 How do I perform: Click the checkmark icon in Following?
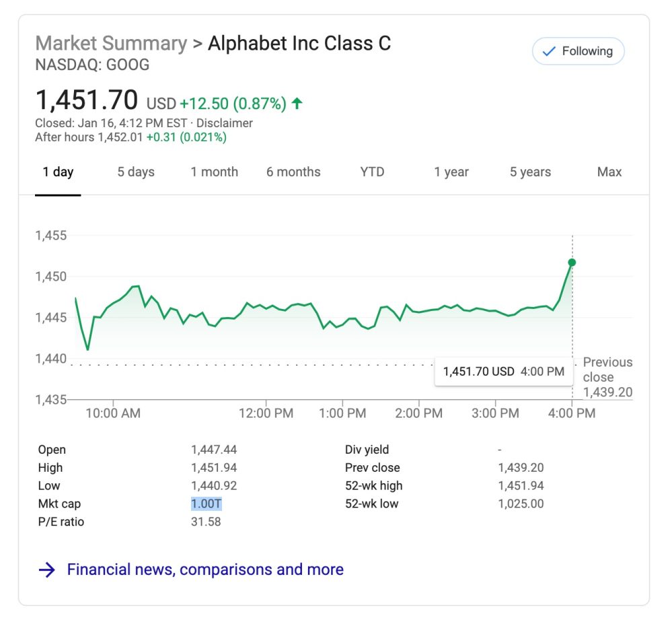[x=549, y=52]
